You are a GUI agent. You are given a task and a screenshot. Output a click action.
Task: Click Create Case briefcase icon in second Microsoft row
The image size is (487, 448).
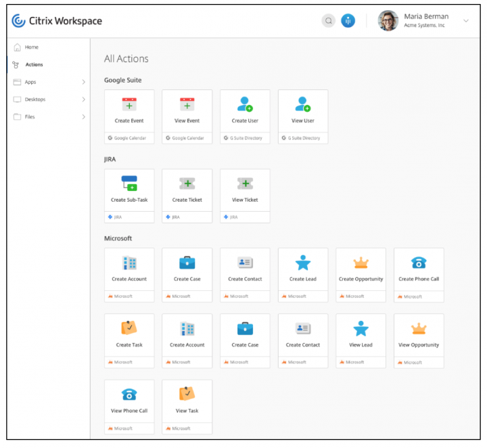(245, 329)
